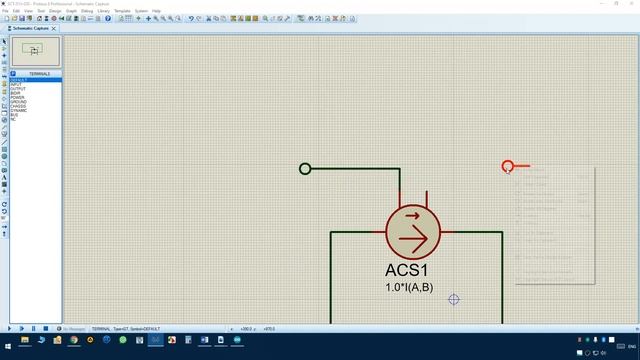Viewport: 640px width, 360px height.
Task: Open the Template menu
Action: [122, 11]
